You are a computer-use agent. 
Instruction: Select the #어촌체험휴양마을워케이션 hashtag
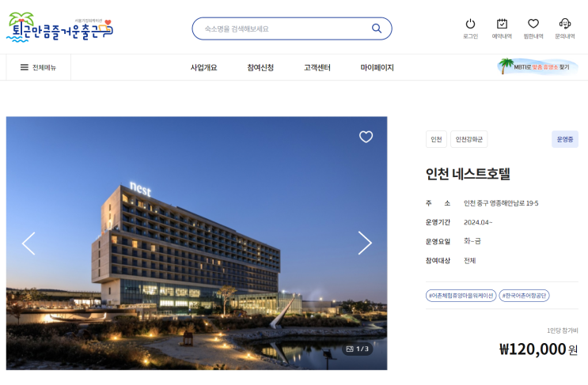[x=461, y=296]
